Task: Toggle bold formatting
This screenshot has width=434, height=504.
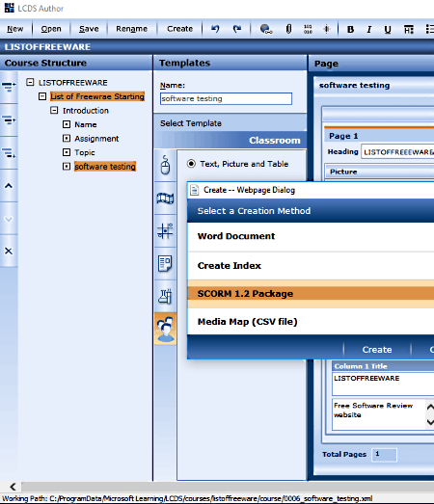Action: (x=350, y=30)
